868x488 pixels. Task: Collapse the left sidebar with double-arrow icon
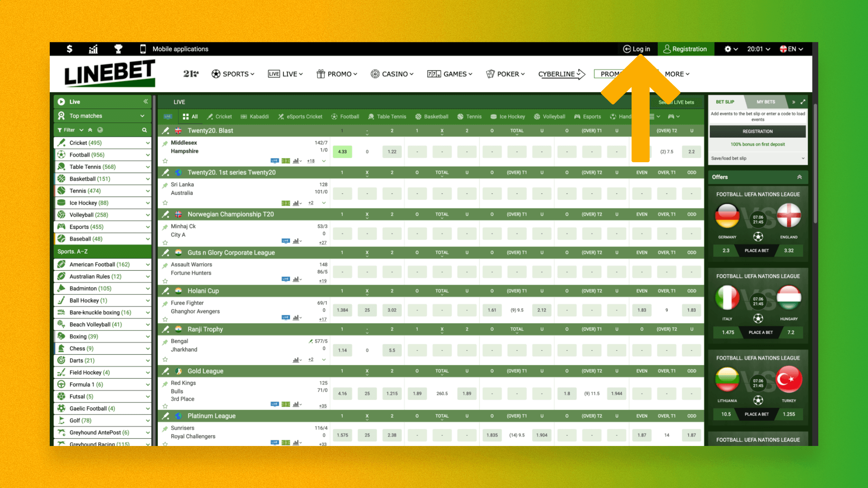pyautogui.click(x=146, y=101)
